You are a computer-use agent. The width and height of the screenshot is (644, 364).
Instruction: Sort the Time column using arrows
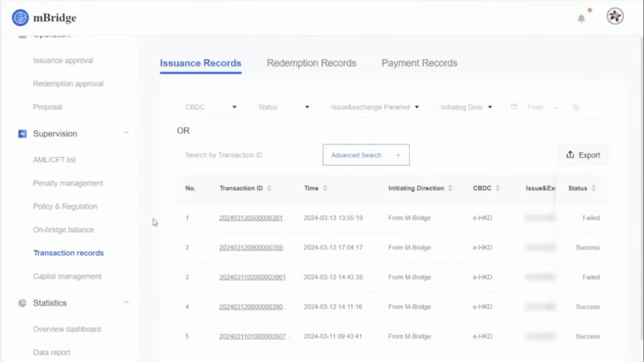coord(325,188)
